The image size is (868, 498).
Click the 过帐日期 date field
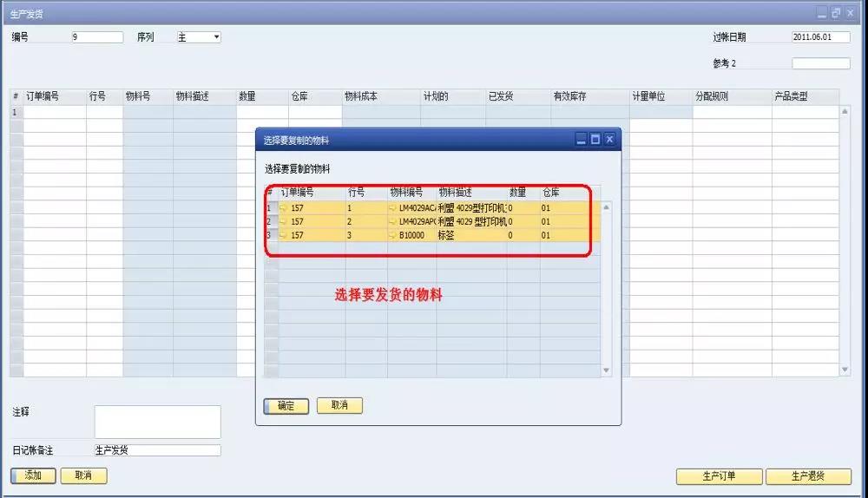point(820,37)
